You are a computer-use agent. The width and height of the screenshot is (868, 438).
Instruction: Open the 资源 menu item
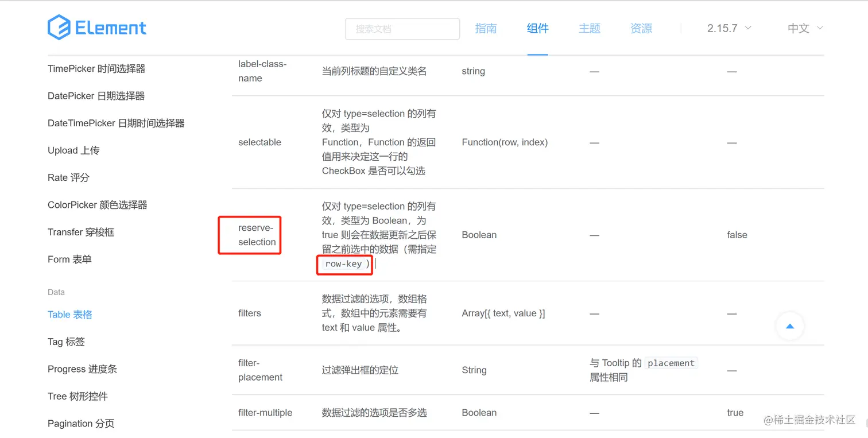pyautogui.click(x=641, y=28)
